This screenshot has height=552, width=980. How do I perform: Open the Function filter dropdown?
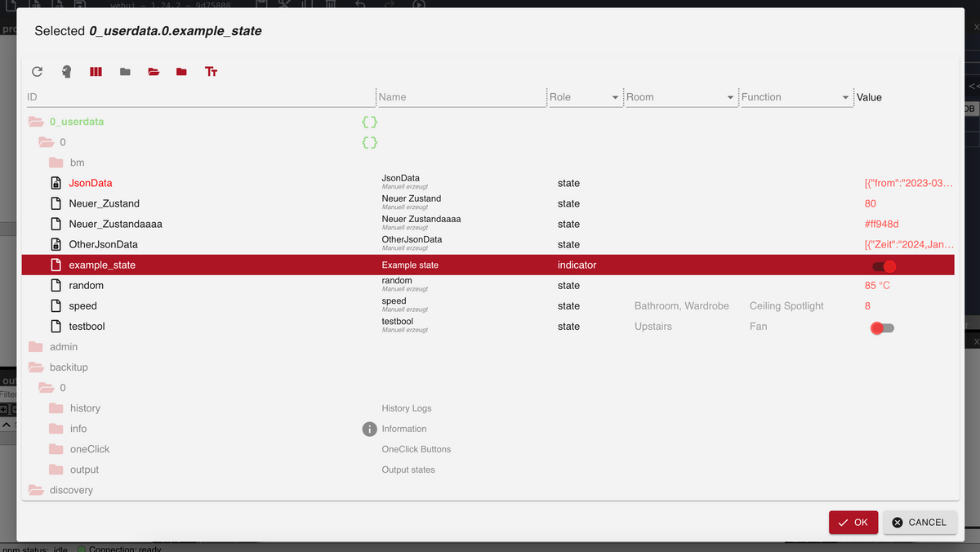point(845,98)
